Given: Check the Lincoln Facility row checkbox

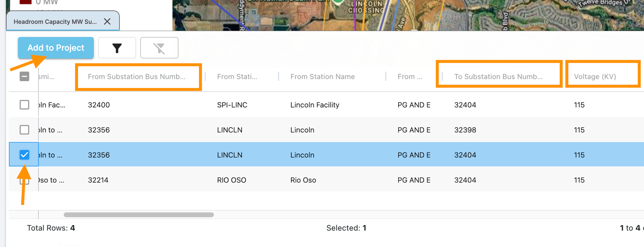Looking at the screenshot, I should coord(24,105).
